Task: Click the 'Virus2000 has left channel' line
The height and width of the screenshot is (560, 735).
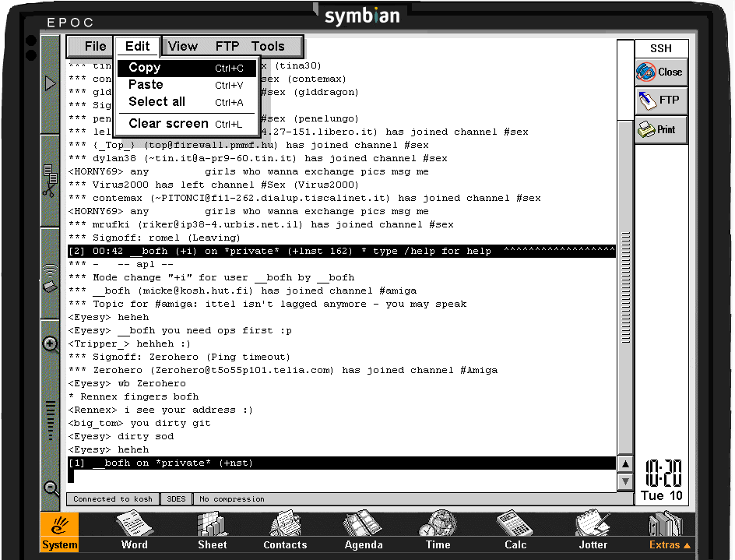Action: tap(213, 185)
